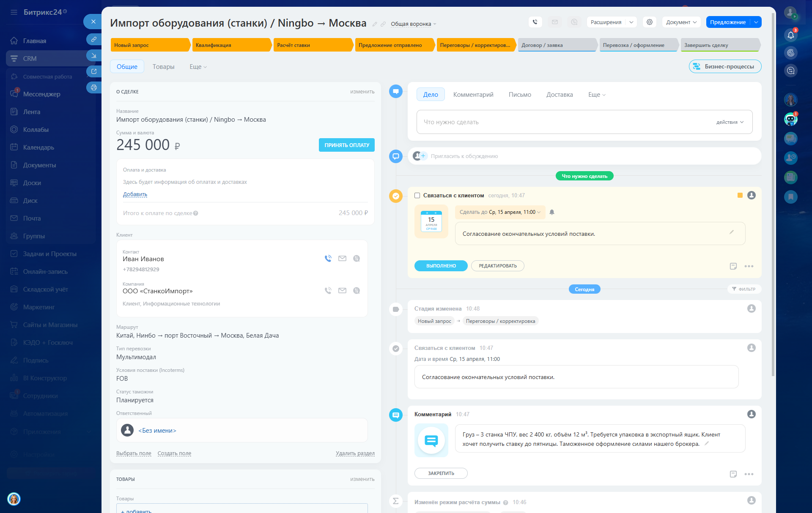The width and height of the screenshot is (812, 513).
Task: Expand the действия dropdown in the task field
Action: pyautogui.click(x=730, y=122)
